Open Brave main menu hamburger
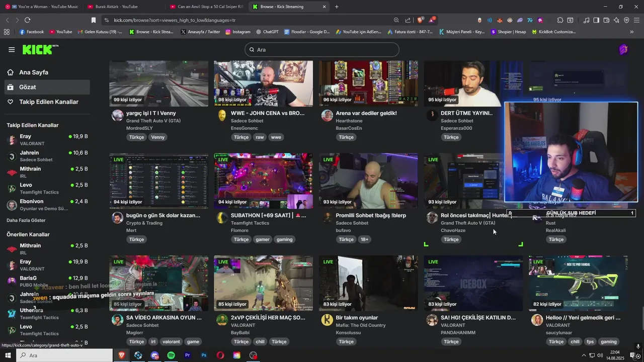 pos(636,20)
